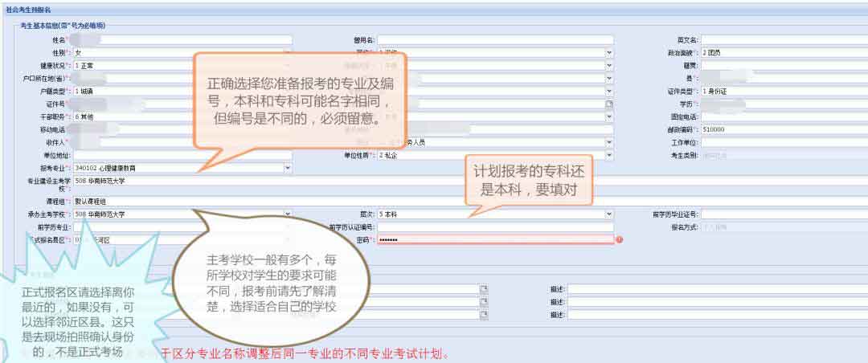Image resolution: width=868 pixels, height=363 pixels.
Task: Click the icon at the end of the third 描述 row's left field
Action: pyautogui.click(x=484, y=315)
